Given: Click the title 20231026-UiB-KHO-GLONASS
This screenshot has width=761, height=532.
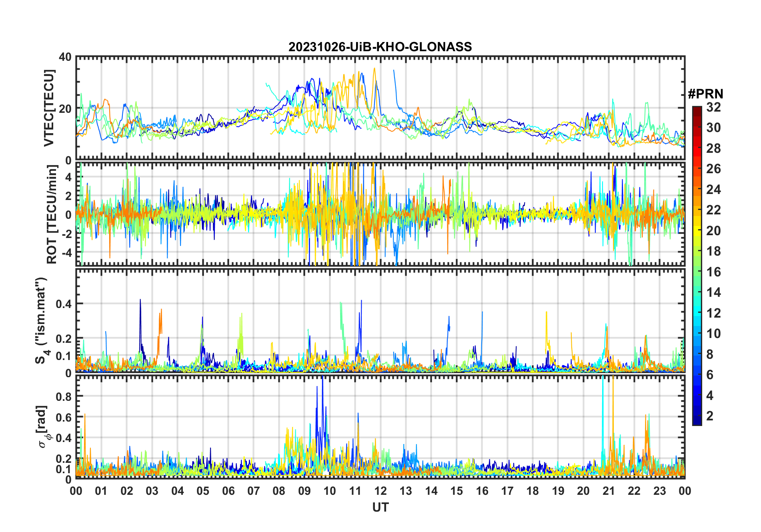Looking at the screenshot, I should (x=380, y=47).
